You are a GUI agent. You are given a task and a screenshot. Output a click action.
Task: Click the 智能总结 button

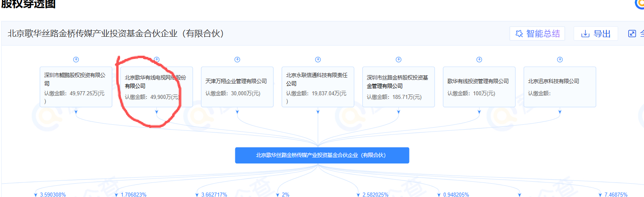pos(537,34)
